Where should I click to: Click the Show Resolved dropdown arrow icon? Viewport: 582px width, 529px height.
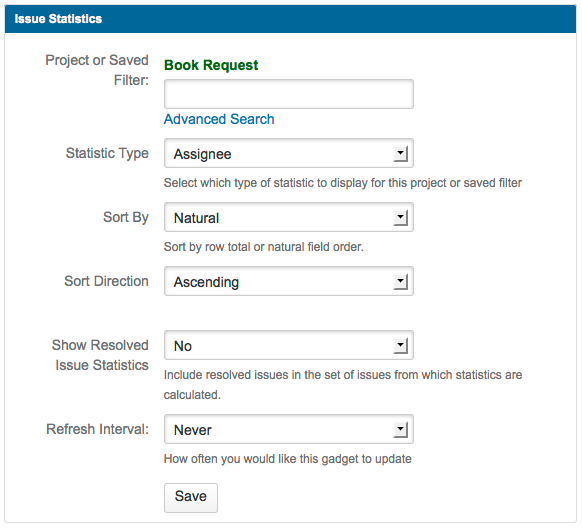click(400, 345)
